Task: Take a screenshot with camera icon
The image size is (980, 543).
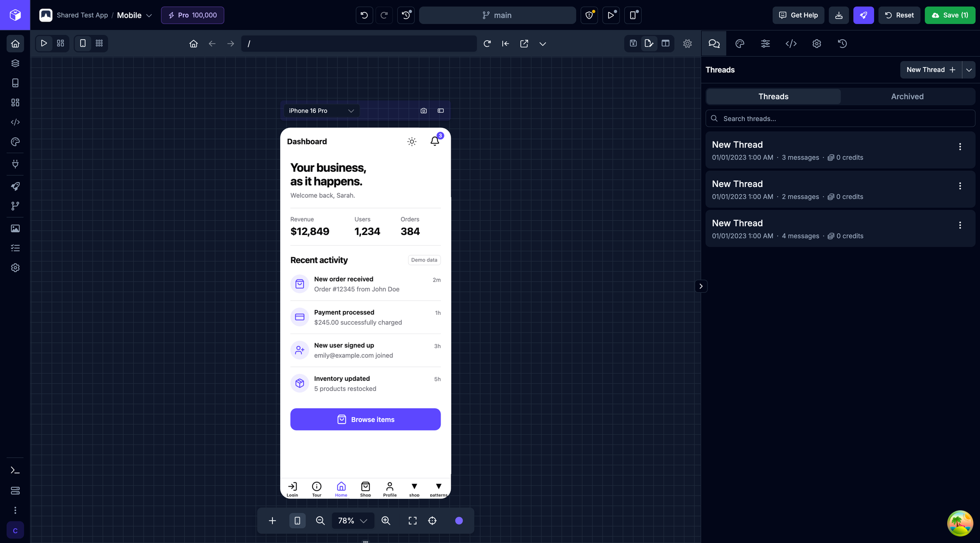Action: click(424, 111)
